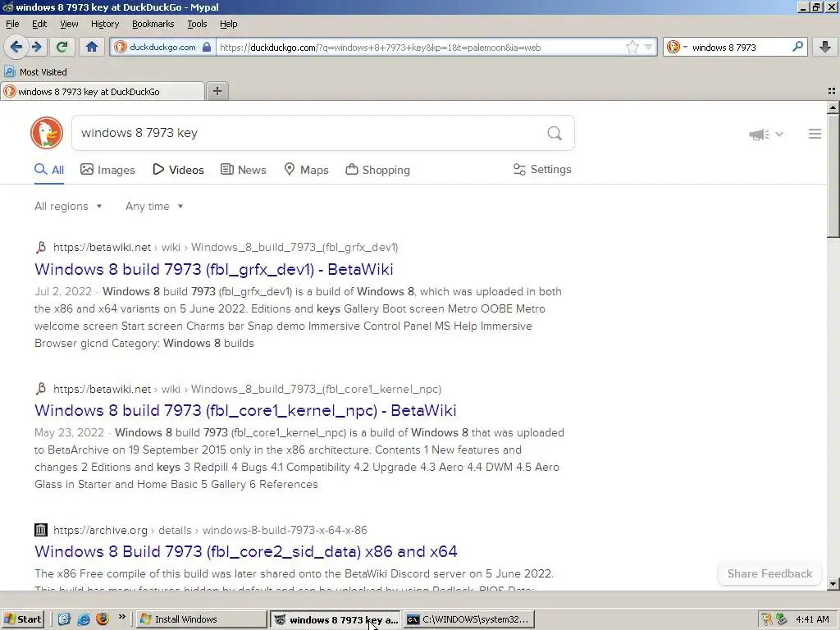The height and width of the screenshot is (630, 840).
Task: Launch Firefox quick launch icon
Action: click(103, 619)
